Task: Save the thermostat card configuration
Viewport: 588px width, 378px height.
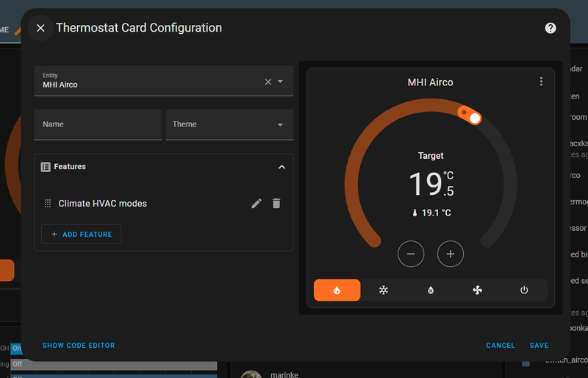Action: (539, 346)
